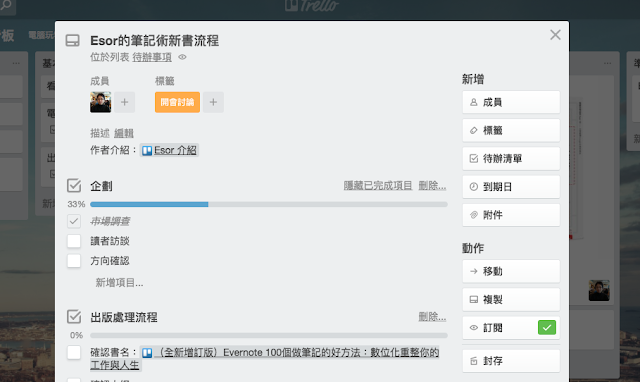The image size is (640, 382).
Task: Toggle the 訂閱 subscribe button
Action: coord(511,327)
